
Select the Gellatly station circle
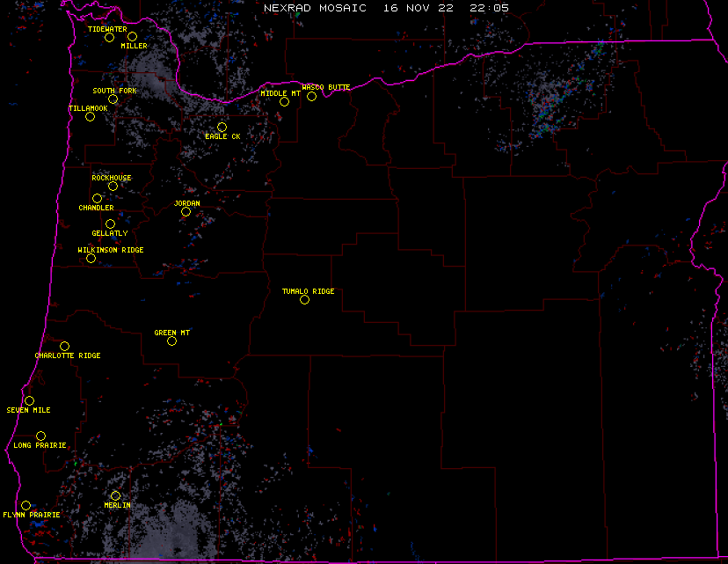110,223
